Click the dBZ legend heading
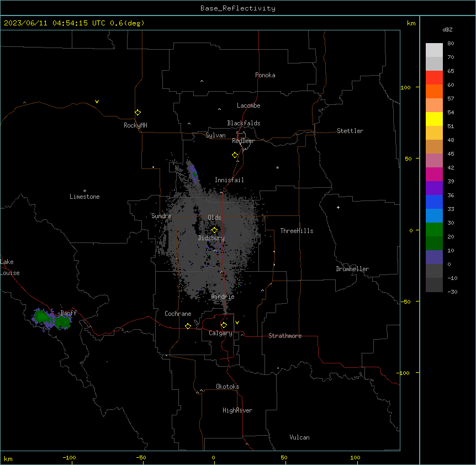The height and width of the screenshot is (465, 476). [447, 29]
